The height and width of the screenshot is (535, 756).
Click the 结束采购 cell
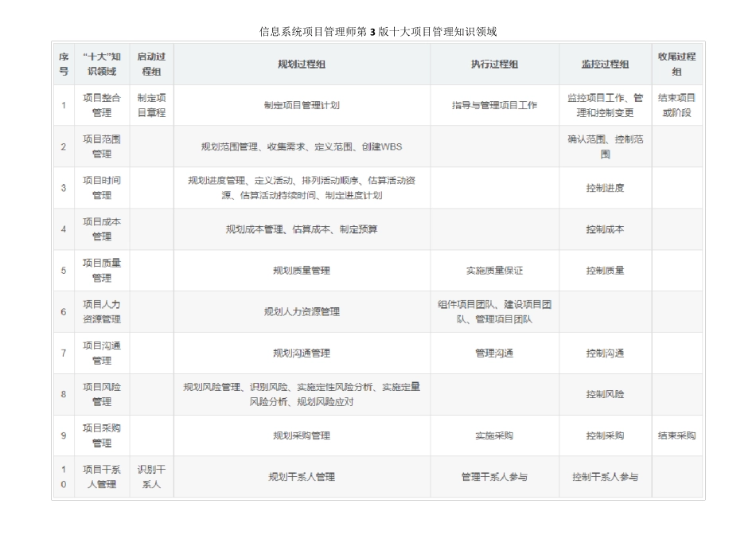pyautogui.click(x=677, y=435)
